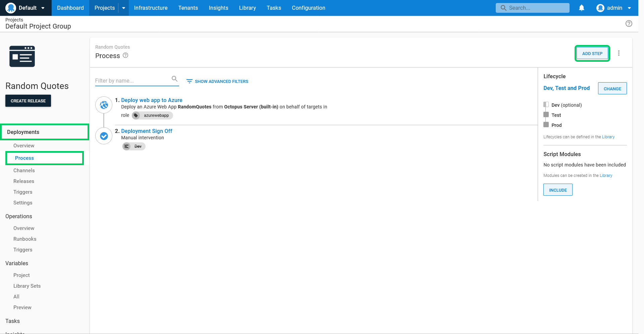Open the Configuration menu

tap(309, 8)
